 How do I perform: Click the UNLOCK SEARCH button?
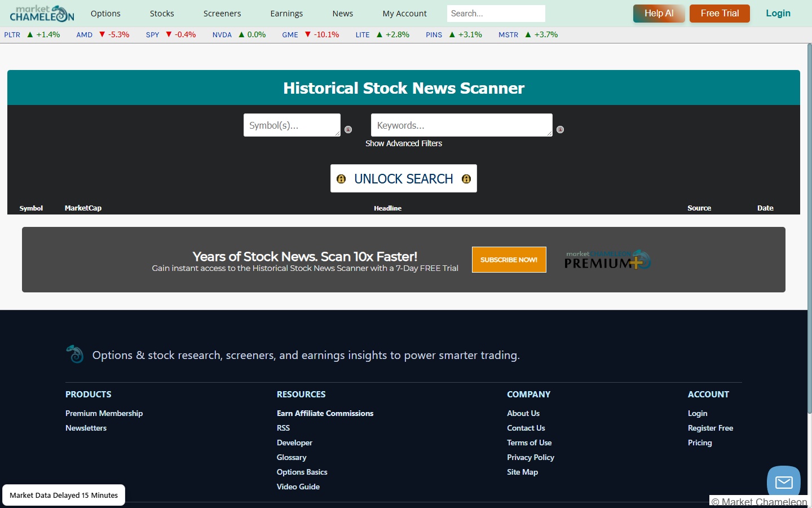coord(404,178)
